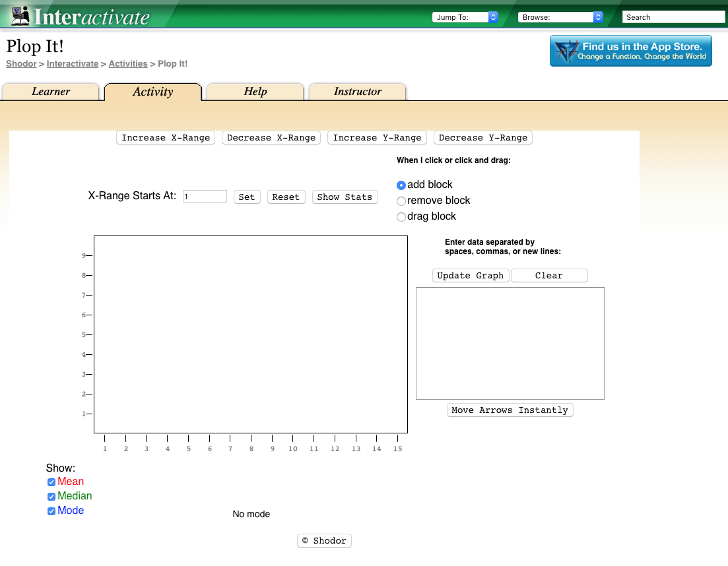Viewport: 728px width, 566px height.
Task: Open the Jump To dropdown
Action: coord(465,17)
